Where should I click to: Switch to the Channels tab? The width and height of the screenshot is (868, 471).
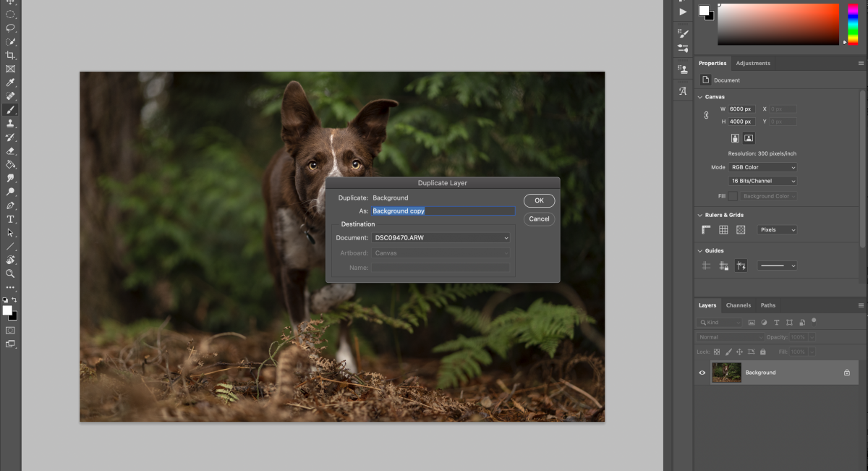(738, 305)
